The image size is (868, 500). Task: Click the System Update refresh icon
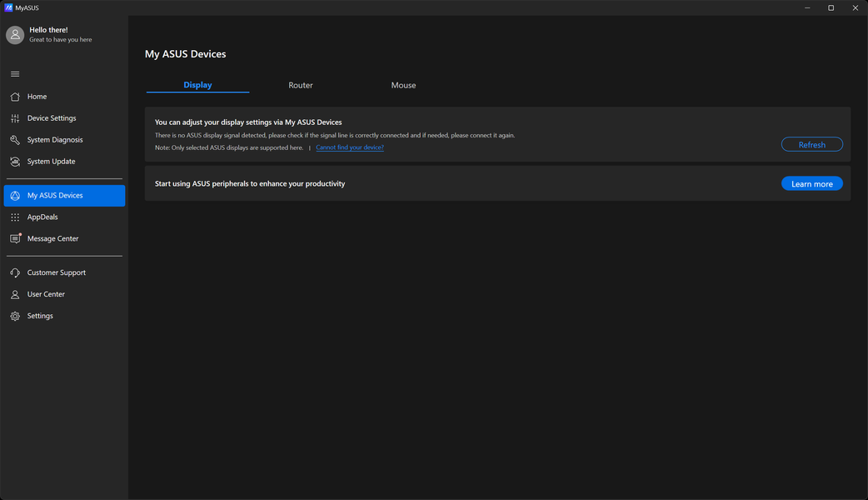[15, 161]
